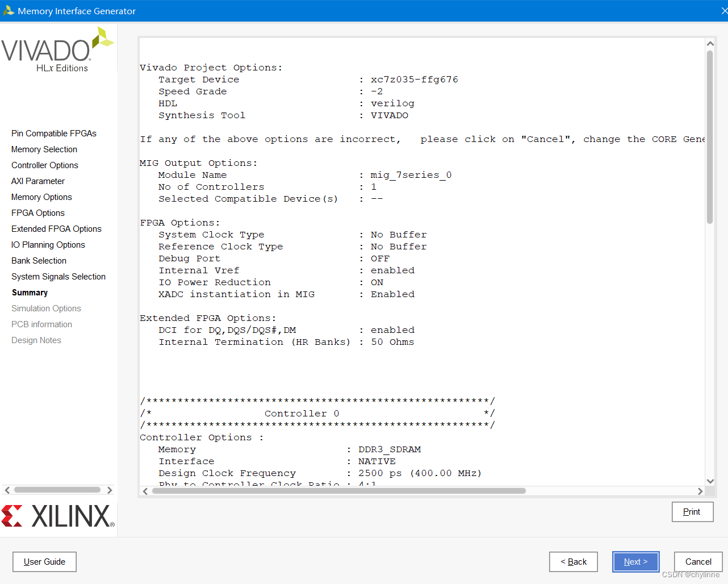Click the target device value xc7z035-ffg676

tap(415, 80)
